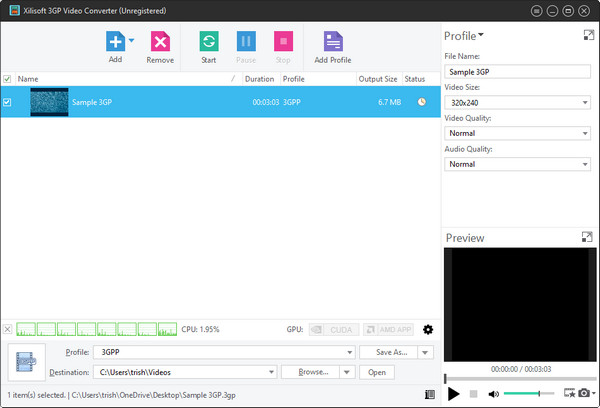
Task: Uncheck the Sample 3GP row checkbox
Action: 7,102
